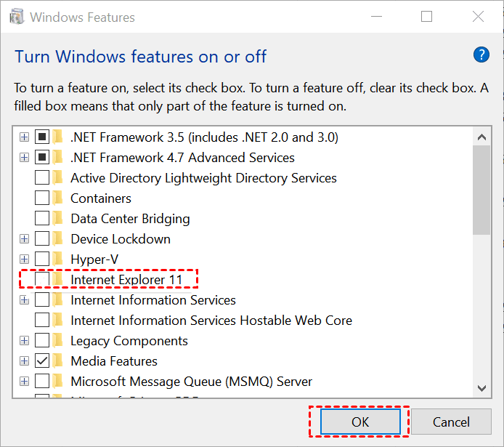Image resolution: width=504 pixels, height=447 pixels.
Task: Select the Legacy Components label
Action: click(129, 341)
